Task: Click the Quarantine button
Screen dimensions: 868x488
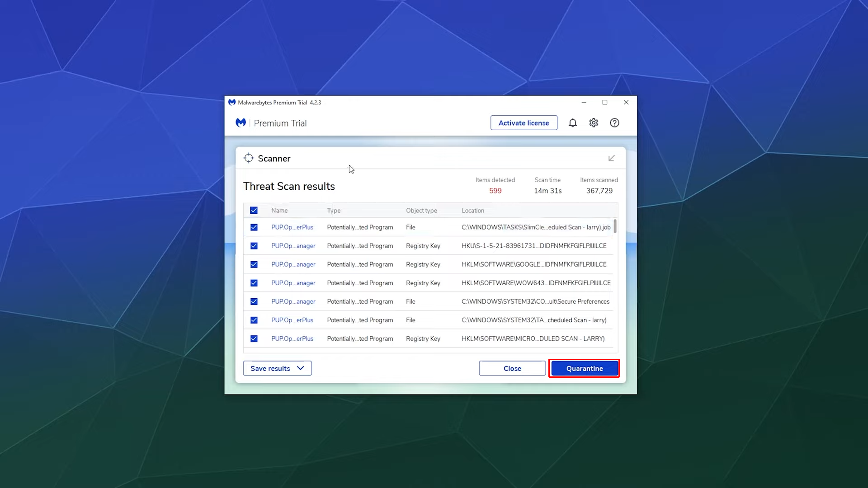Action: [x=584, y=368]
